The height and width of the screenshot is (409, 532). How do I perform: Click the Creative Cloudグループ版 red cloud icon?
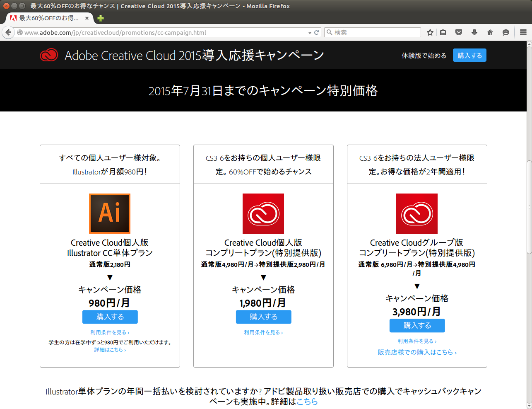(x=417, y=213)
